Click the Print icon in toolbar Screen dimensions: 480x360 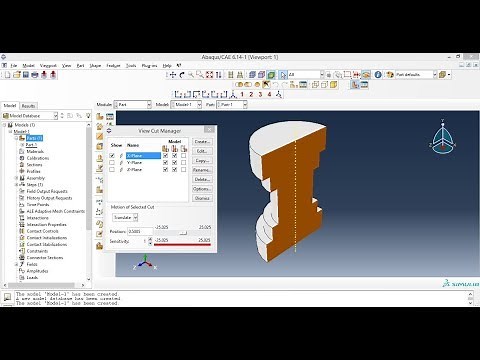35,75
